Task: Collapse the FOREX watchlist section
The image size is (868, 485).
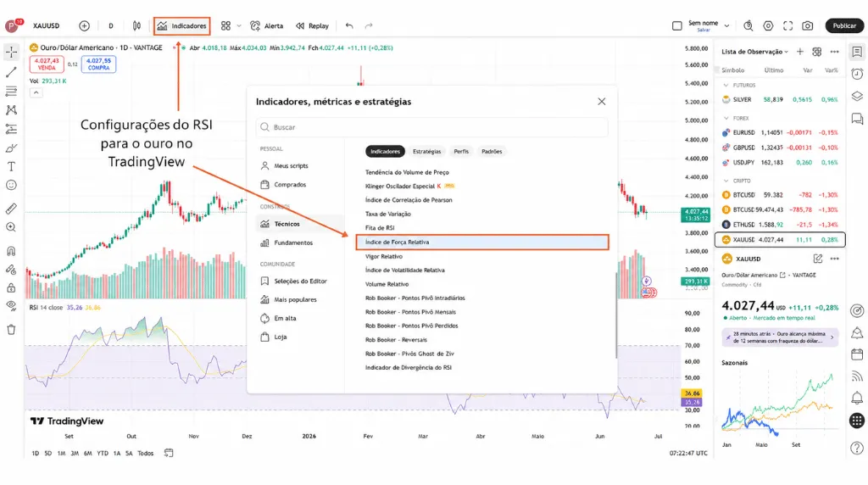Action: pos(726,118)
